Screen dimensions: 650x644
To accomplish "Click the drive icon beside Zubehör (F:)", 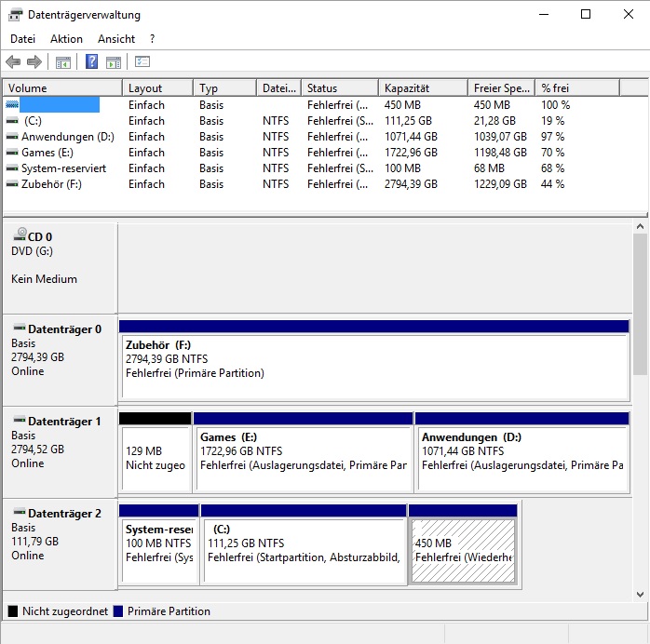I will [12, 184].
